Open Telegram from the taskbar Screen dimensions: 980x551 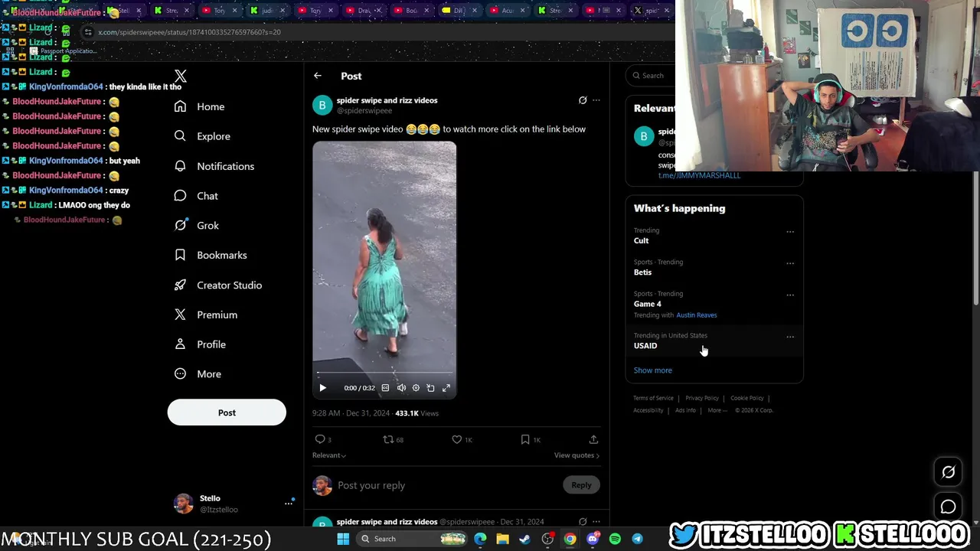[x=637, y=539]
